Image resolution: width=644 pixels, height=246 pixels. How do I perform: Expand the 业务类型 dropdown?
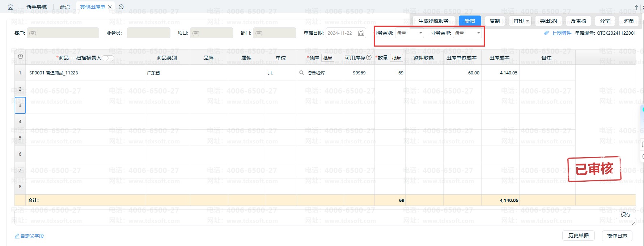tap(478, 33)
